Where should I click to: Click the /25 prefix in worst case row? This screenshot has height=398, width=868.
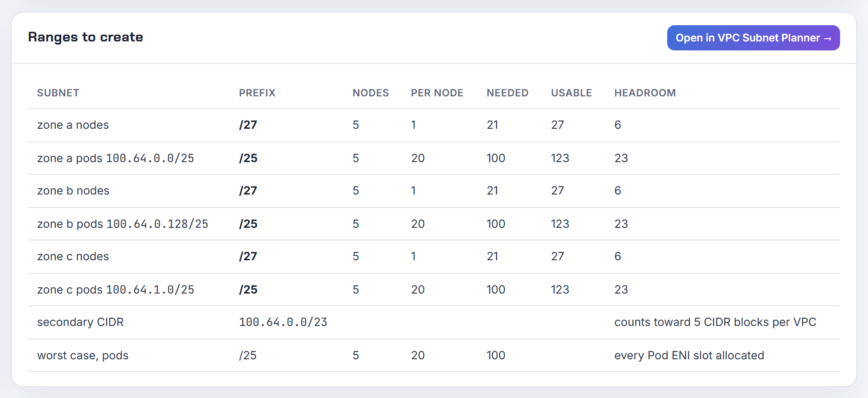(x=248, y=355)
